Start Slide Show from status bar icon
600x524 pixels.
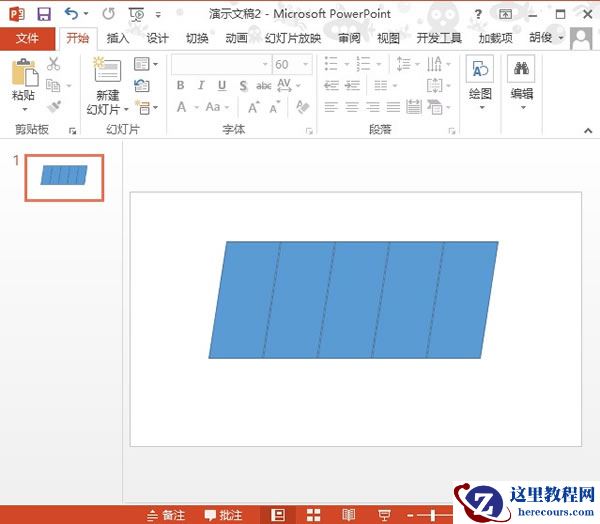point(384,515)
